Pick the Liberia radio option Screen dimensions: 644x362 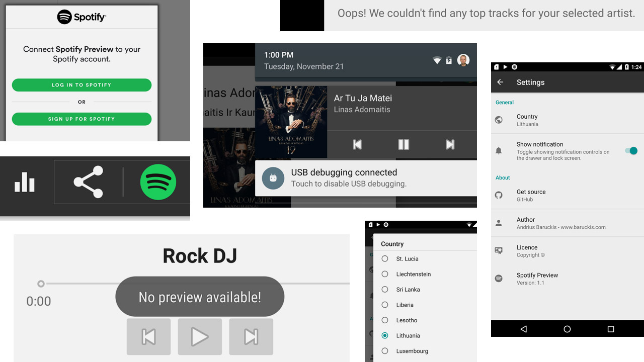click(385, 305)
